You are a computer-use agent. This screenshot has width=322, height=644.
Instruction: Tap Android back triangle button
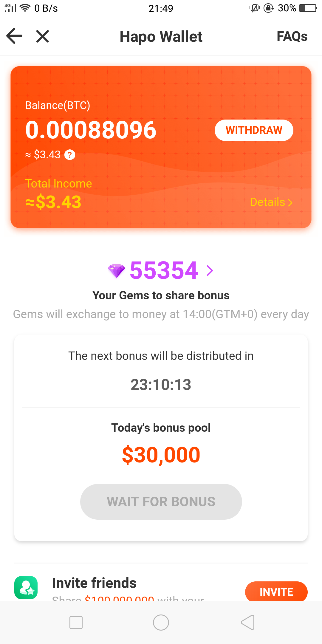point(248,623)
